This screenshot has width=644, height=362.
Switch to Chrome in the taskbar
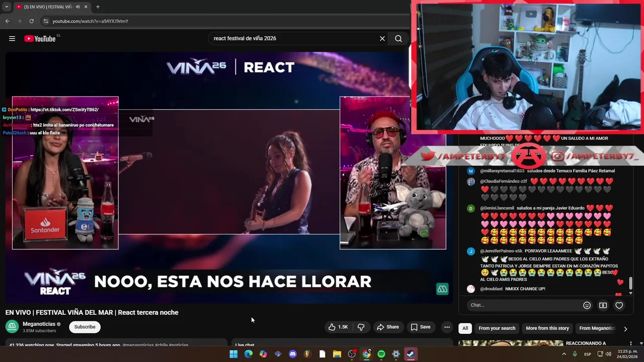367,354
